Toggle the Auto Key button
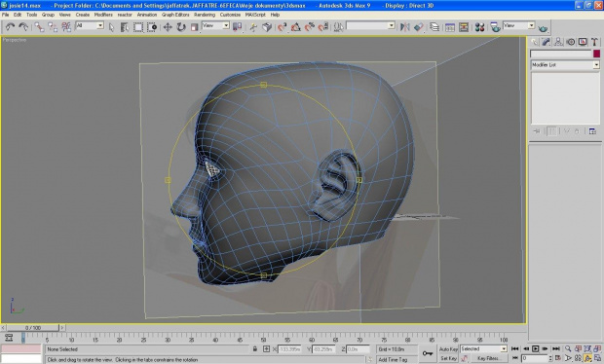 tap(448, 349)
